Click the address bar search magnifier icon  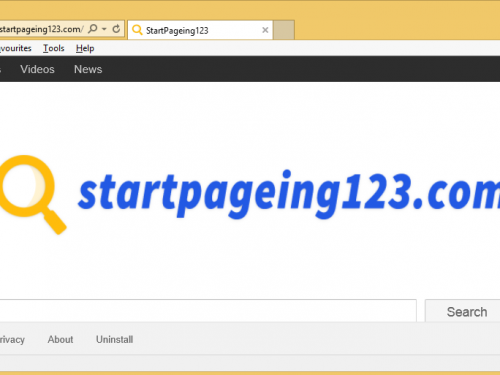click(93, 29)
